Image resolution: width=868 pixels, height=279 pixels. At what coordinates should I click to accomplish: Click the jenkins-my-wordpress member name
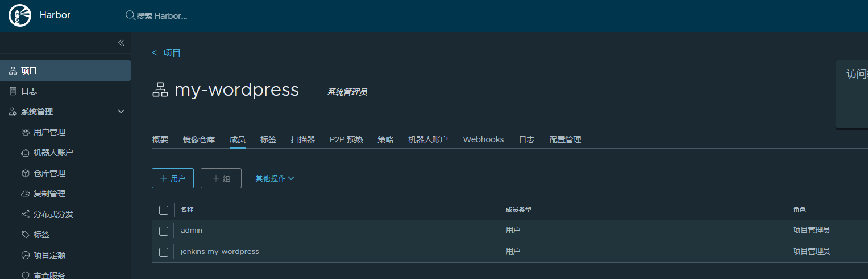pos(219,251)
